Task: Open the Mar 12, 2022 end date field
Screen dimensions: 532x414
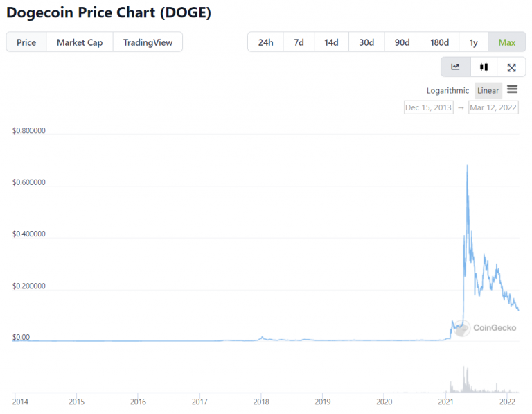Action: point(493,107)
